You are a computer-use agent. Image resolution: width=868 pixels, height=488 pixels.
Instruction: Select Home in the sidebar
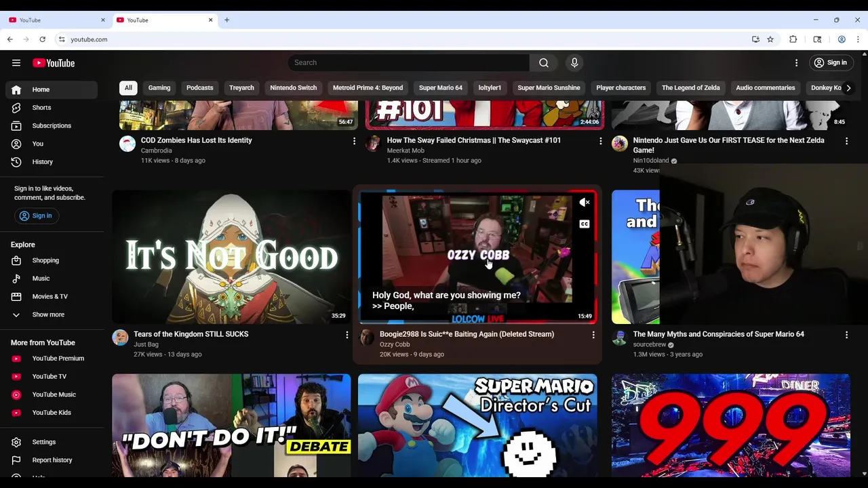point(52,89)
